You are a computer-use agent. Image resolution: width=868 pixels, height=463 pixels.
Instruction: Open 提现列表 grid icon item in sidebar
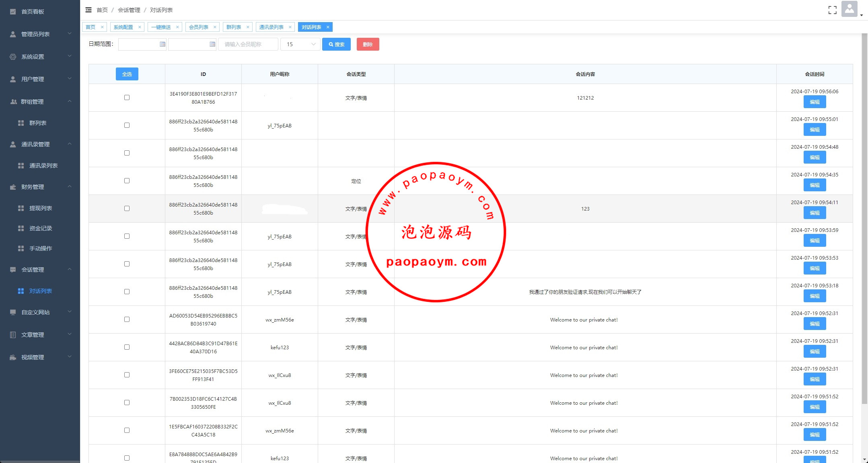pos(21,208)
